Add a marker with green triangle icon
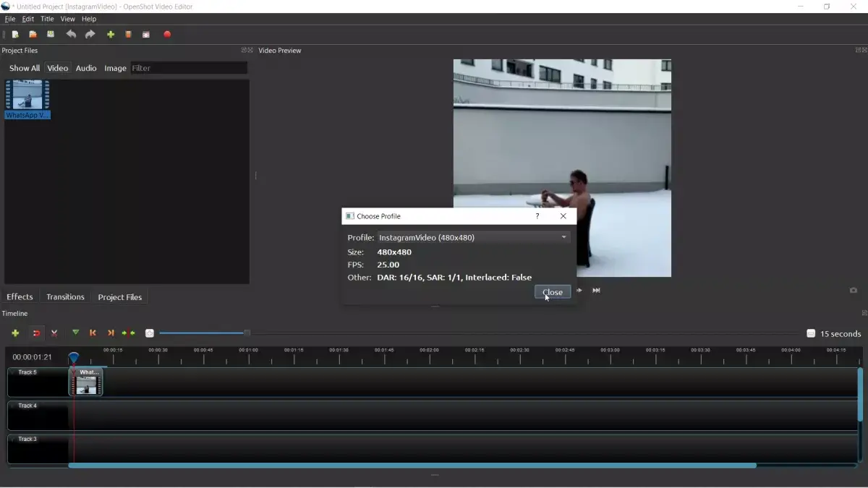The height and width of the screenshot is (488, 868). pyautogui.click(x=75, y=333)
